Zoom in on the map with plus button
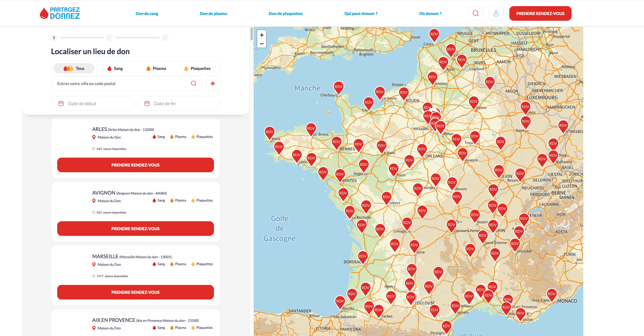Viewport: 644px width, 336px height. [261, 35]
